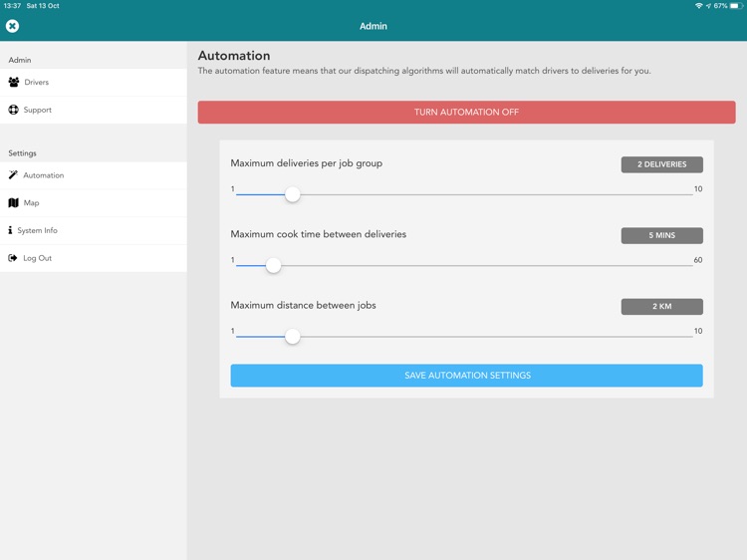747x560 pixels.
Task: Click the Automation magic wand icon
Action: tap(13, 175)
